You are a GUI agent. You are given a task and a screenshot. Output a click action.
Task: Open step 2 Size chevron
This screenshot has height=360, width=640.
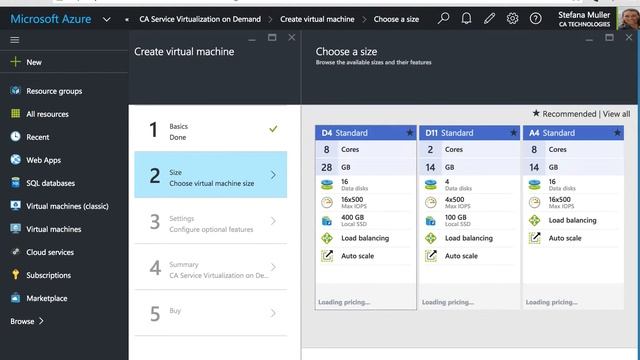273,175
